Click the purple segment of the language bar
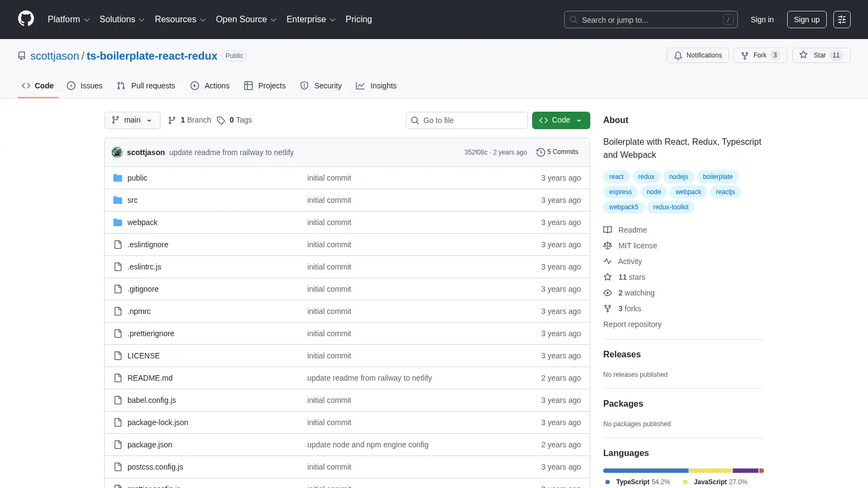This screenshot has width=868, height=488. coord(745,471)
